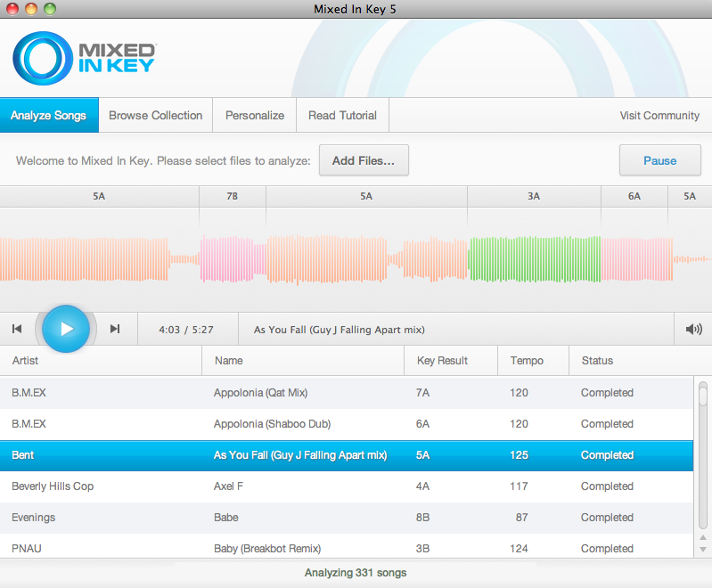Click key result 3B cell
The width and height of the screenshot is (712, 588).
tap(422, 549)
